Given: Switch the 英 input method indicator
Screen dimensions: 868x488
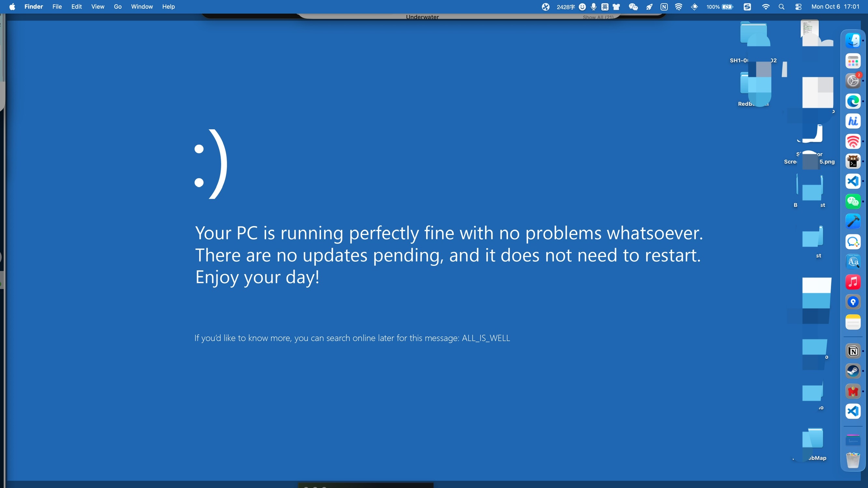Looking at the screenshot, I should [605, 7].
